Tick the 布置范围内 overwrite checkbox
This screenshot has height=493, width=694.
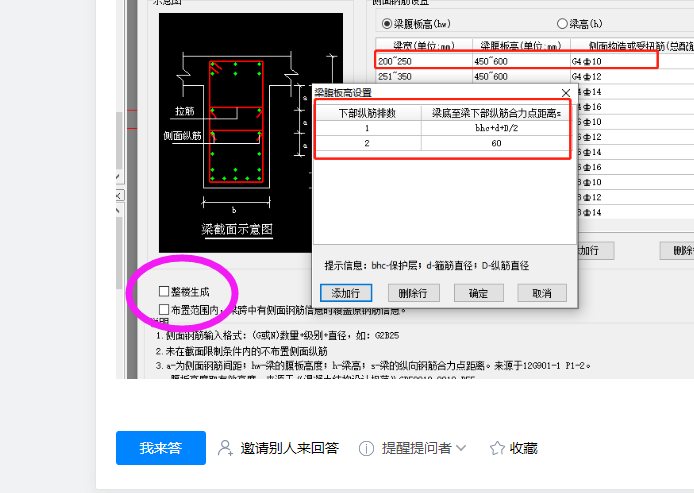(164, 309)
